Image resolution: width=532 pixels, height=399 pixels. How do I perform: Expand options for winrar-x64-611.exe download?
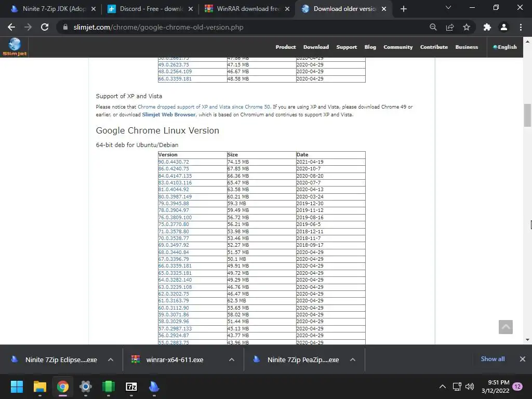pos(232,360)
